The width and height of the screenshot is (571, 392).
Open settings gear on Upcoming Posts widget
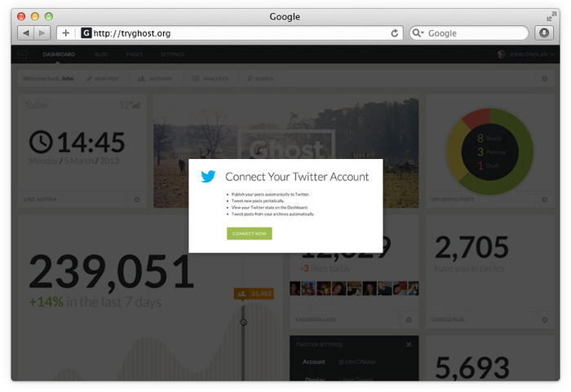pos(544,200)
